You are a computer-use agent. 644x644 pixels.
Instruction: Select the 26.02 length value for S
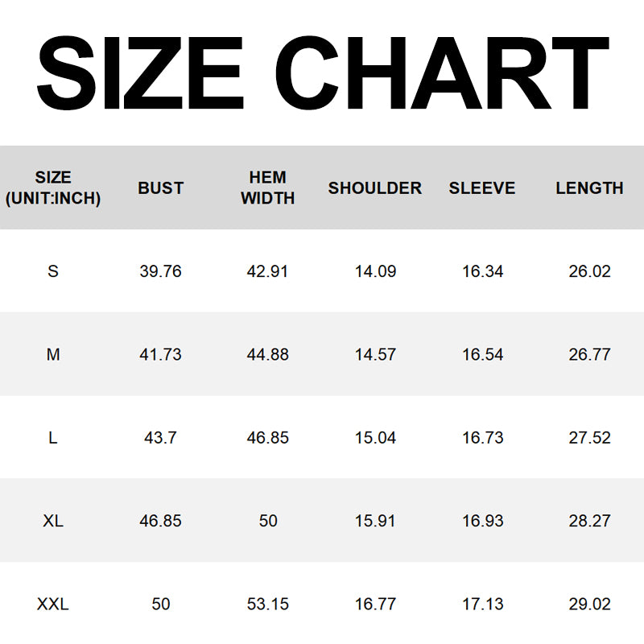[x=589, y=271]
